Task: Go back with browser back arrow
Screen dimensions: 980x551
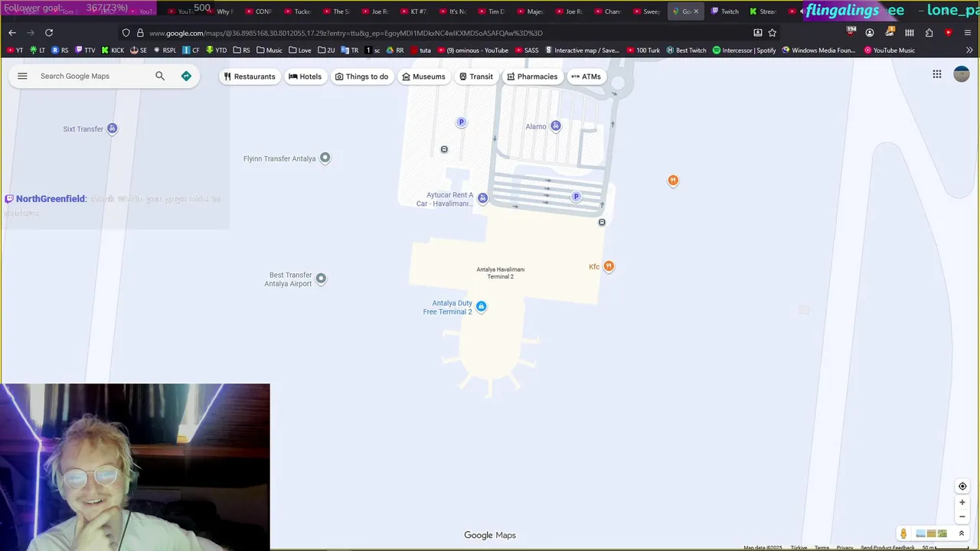Action: click(12, 33)
